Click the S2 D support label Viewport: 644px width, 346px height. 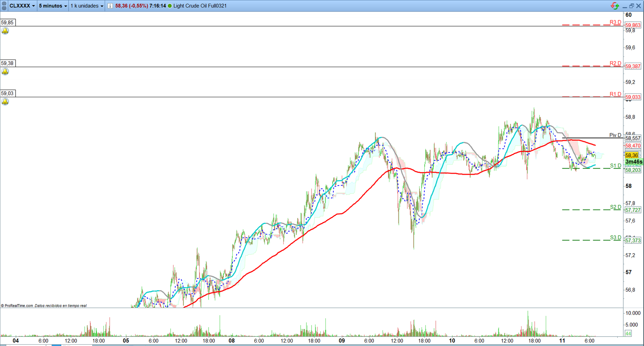pyautogui.click(x=616, y=207)
